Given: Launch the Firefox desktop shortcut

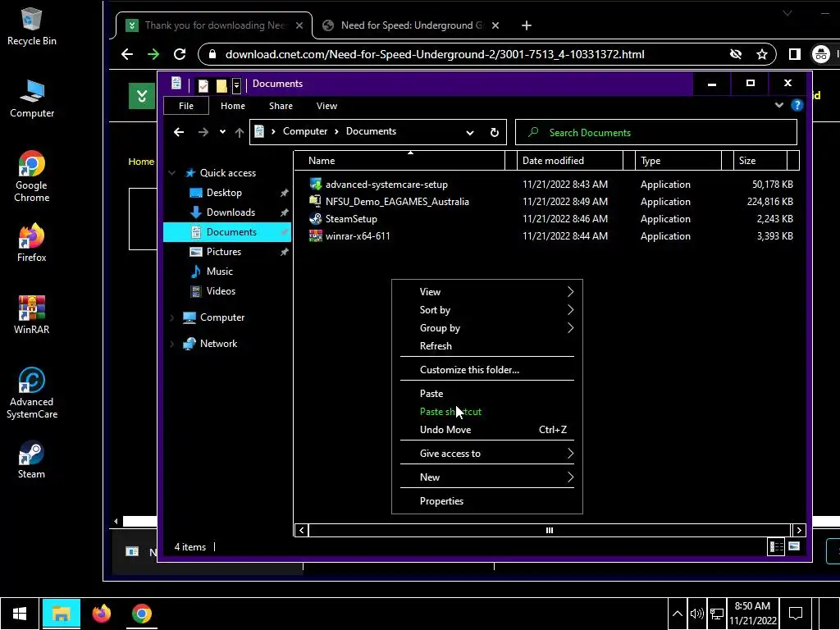Looking at the screenshot, I should 32,243.
